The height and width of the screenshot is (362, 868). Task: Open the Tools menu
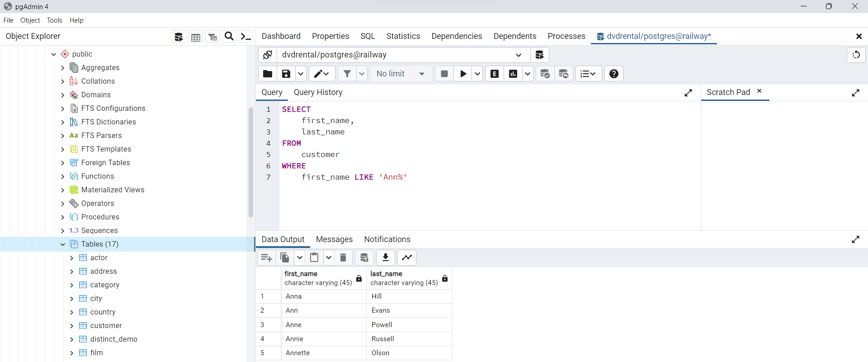(x=55, y=20)
